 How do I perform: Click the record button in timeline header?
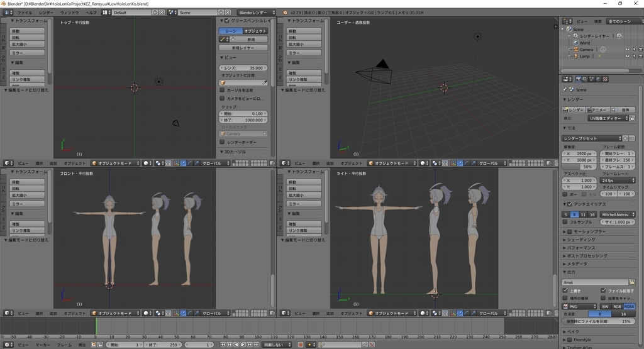pyautogui.click(x=300, y=345)
